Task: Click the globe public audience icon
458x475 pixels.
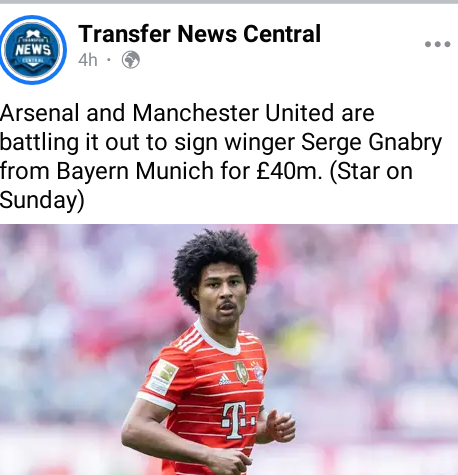Action: pyautogui.click(x=131, y=60)
